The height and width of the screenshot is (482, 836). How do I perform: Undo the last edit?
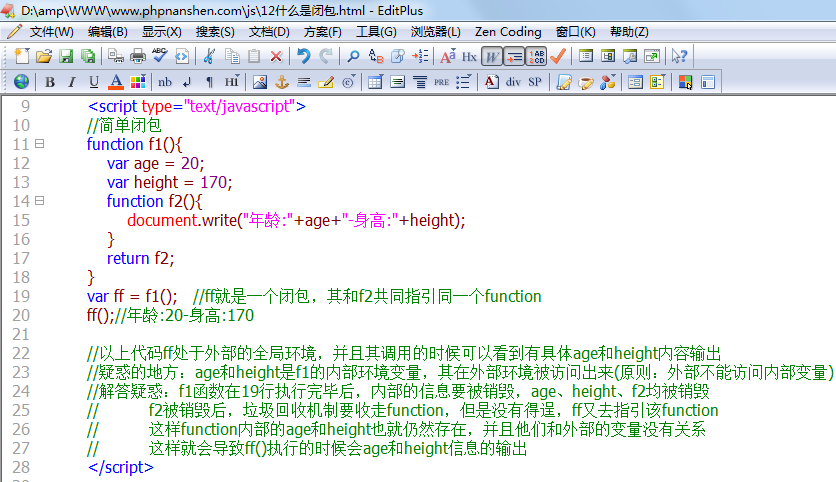(x=303, y=56)
